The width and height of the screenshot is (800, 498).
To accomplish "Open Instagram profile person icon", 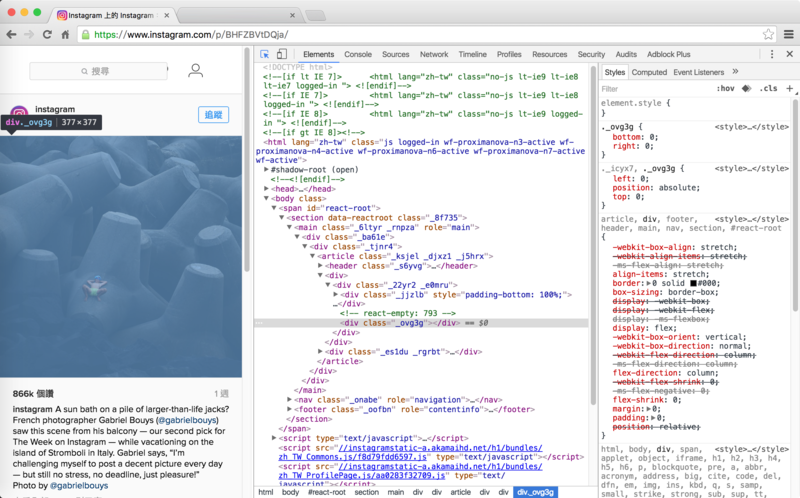I will point(195,70).
